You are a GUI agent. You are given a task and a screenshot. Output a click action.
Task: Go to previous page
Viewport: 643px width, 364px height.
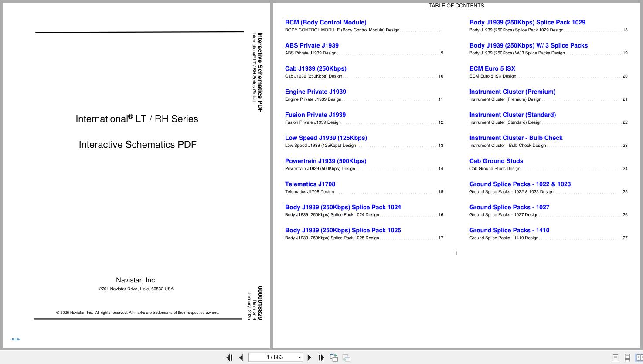[241, 357]
